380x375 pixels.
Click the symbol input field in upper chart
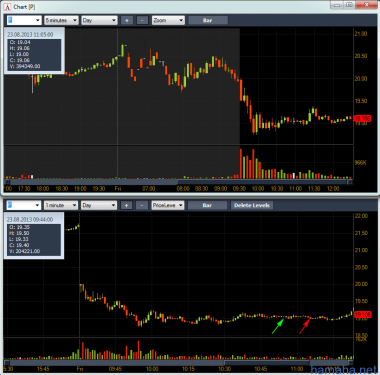(24, 20)
